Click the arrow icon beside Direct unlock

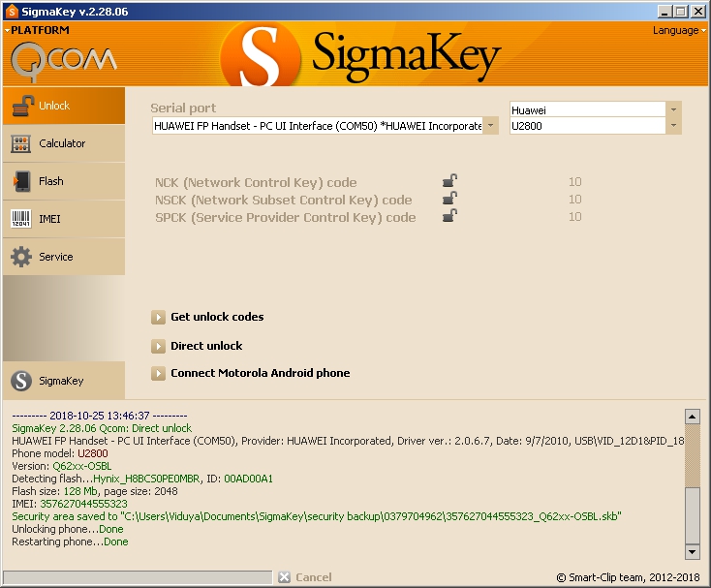click(158, 347)
